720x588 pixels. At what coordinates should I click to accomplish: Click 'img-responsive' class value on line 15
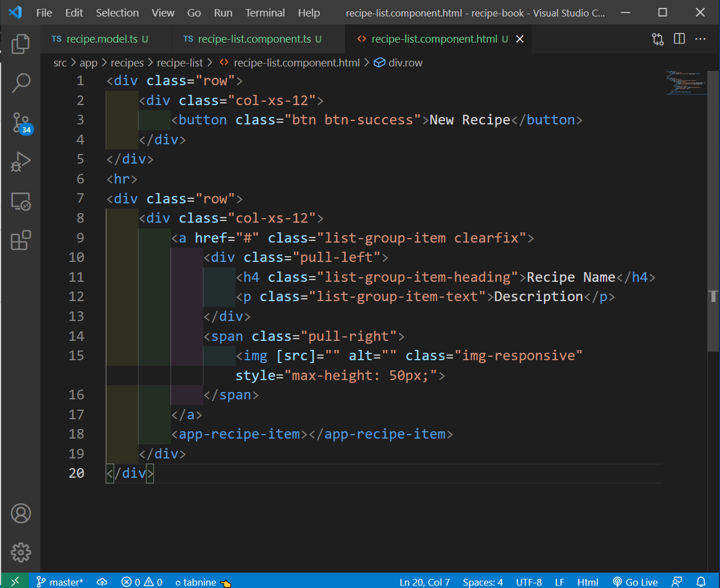518,356
